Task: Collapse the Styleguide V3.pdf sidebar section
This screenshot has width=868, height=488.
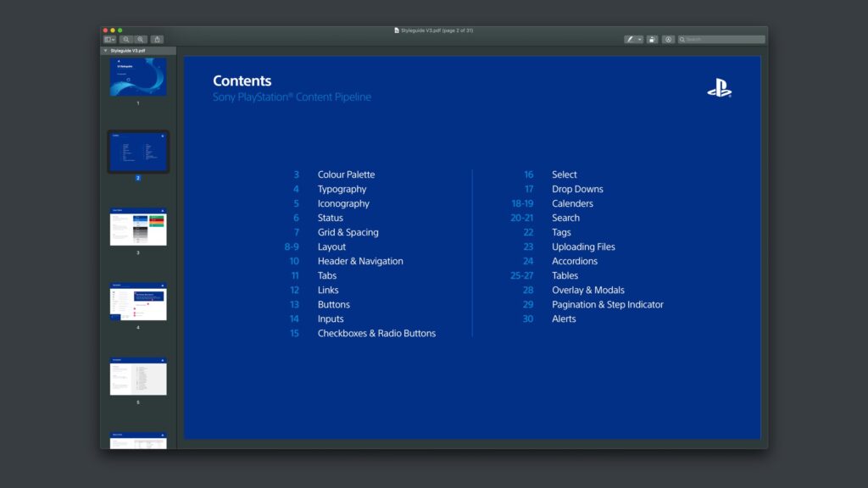Action: [x=105, y=51]
